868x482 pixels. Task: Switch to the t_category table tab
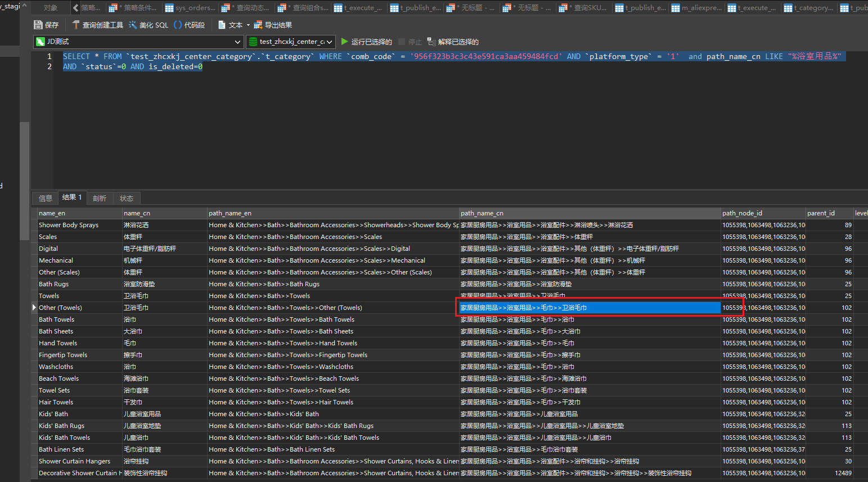(x=810, y=8)
